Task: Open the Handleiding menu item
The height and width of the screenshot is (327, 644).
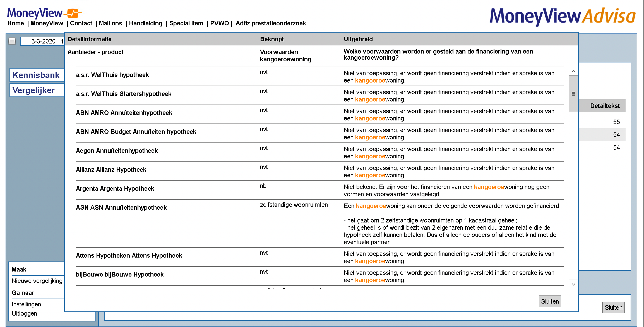Action: pos(146,23)
